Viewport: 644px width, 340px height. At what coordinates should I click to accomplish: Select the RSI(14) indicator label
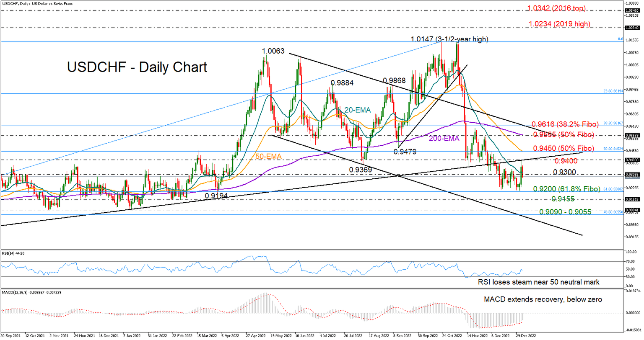tap(13, 253)
